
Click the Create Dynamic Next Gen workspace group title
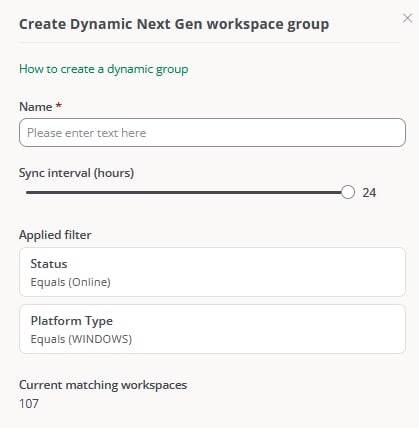174,24
